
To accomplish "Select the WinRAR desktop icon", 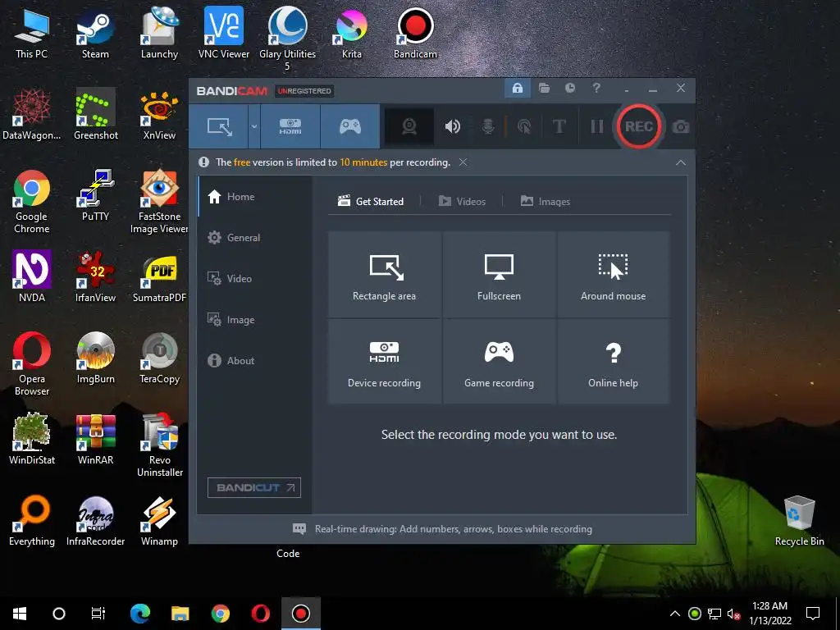I will (x=95, y=440).
